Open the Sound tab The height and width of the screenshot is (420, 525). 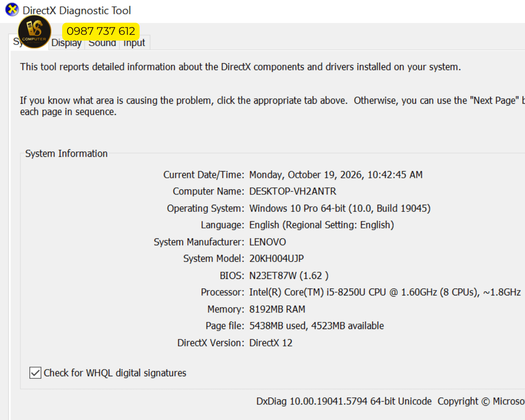[x=102, y=43]
